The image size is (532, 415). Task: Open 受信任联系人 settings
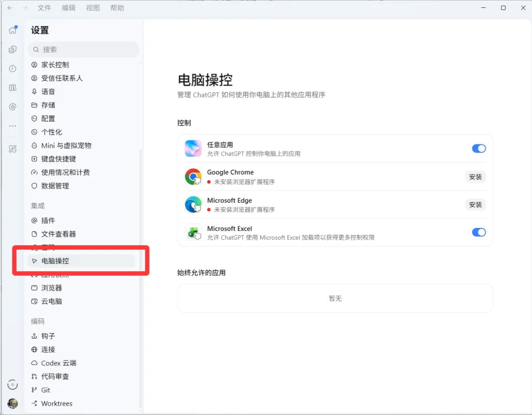(x=81, y=78)
